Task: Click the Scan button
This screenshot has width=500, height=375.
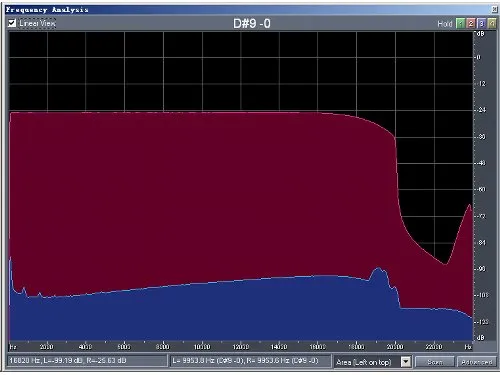Action: pos(435,362)
